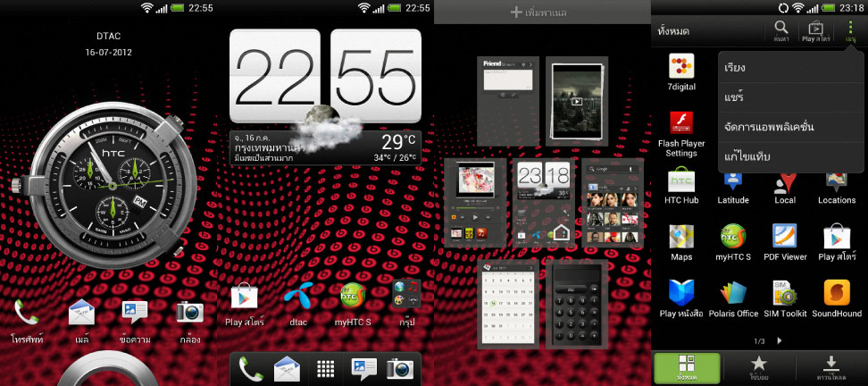This screenshot has height=386, width=868.
Task: Choose แก้ไขแท็บ (edit tabs) from menu
Action: point(791,157)
